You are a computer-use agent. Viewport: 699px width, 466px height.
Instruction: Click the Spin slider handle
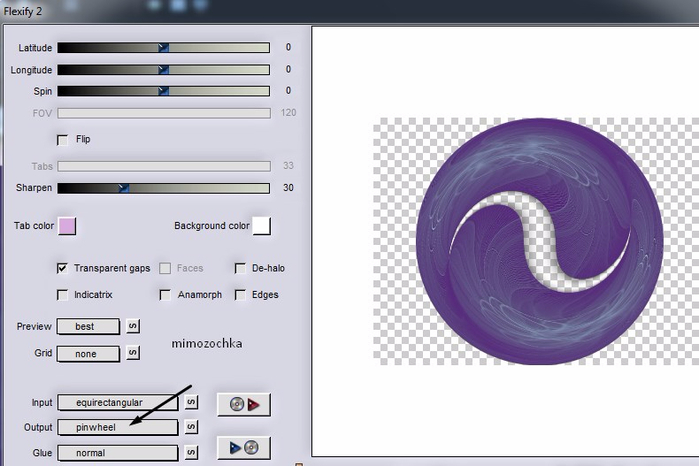point(164,91)
